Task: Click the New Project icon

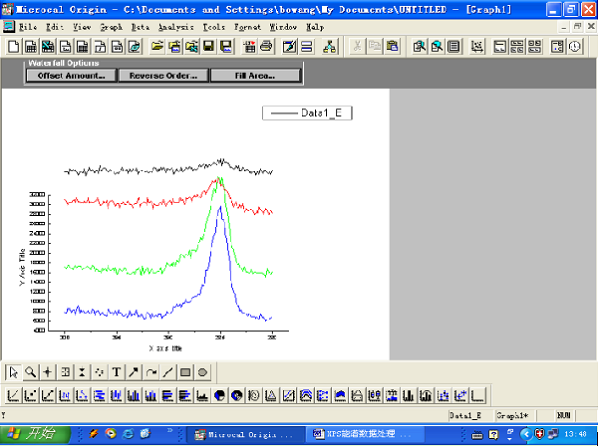Action: [13, 46]
